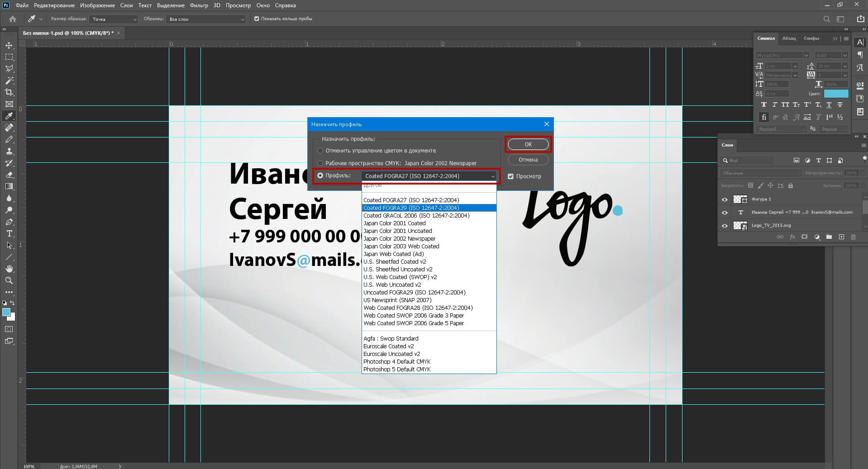Image resolution: width=868 pixels, height=469 pixels.
Task: Open the 'Файл' menu
Action: (x=22, y=5)
